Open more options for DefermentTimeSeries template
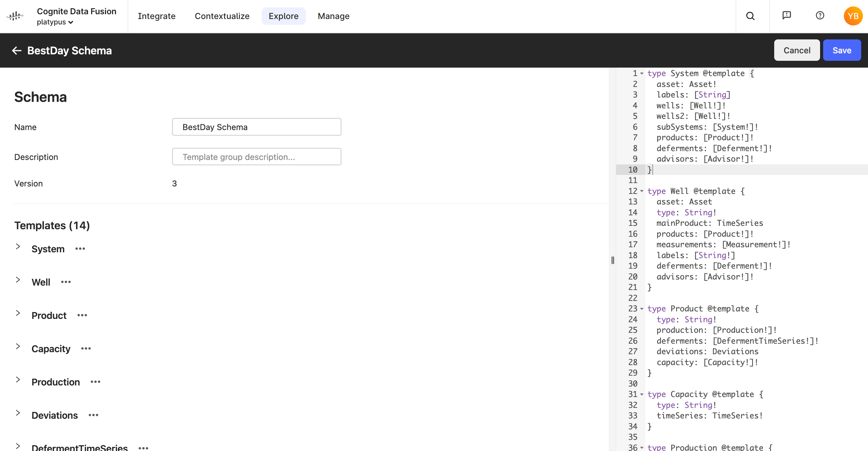 [x=143, y=448]
